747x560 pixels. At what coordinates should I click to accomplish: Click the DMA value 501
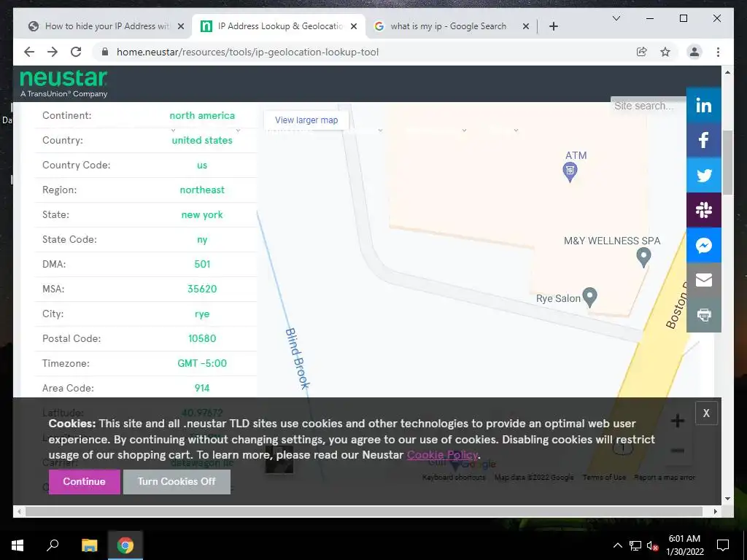click(202, 264)
